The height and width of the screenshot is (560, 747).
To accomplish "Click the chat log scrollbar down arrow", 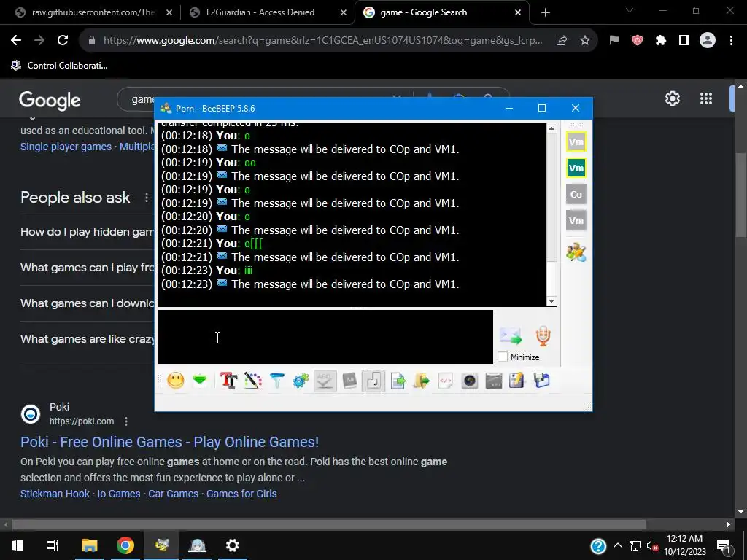I will click(x=551, y=300).
